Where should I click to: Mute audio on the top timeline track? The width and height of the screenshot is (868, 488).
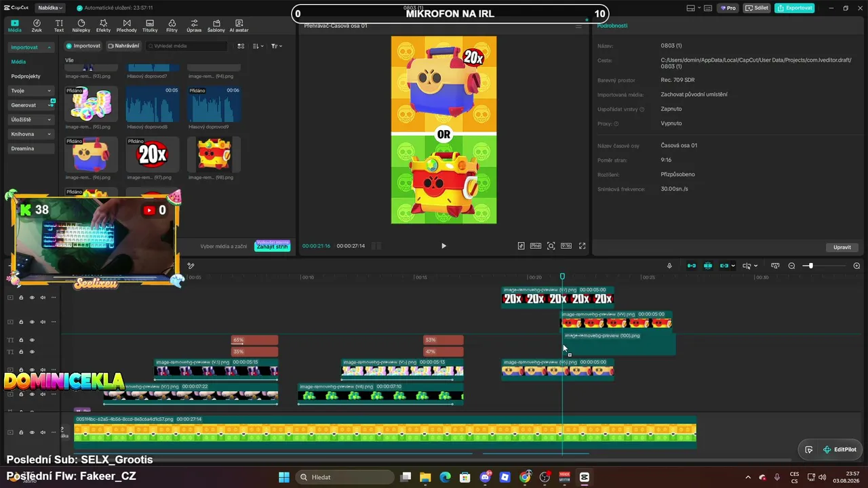point(43,298)
